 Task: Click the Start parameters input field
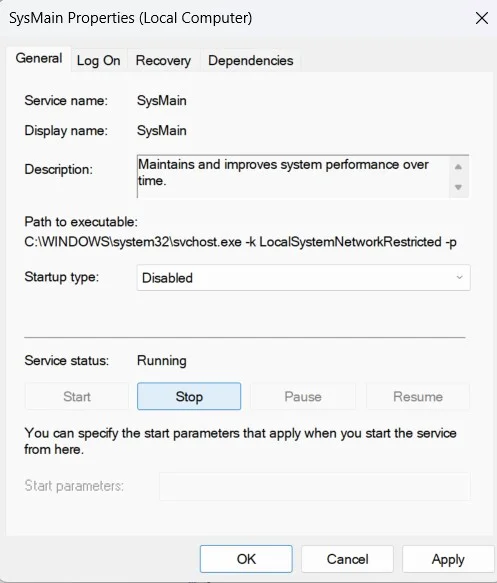tap(314, 486)
